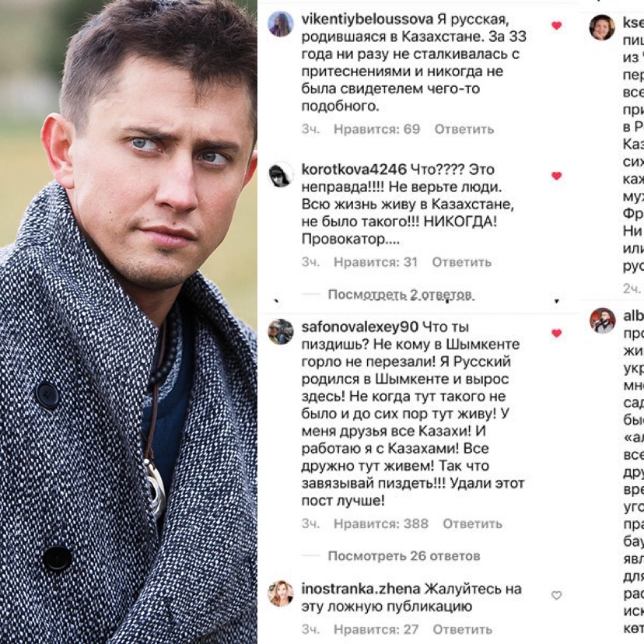This screenshot has height=644, width=644.
Task: Reply to inostranka.zhena's comment via "Ответить"
Action: click(463, 629)
